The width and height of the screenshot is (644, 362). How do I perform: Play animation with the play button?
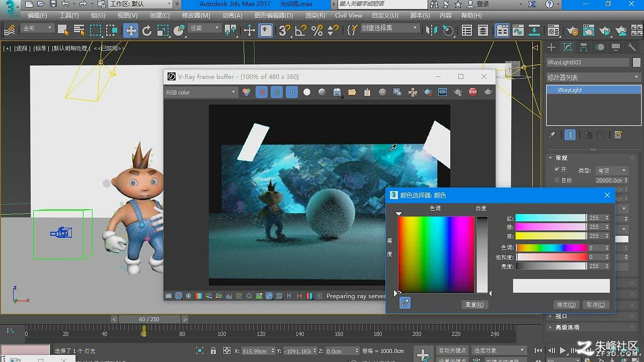tap(563, 350)
